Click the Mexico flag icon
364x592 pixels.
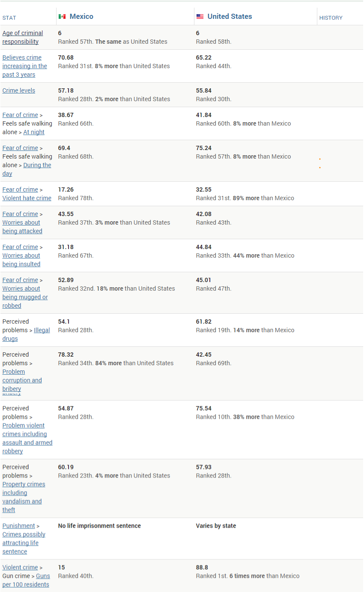[62, 17]
